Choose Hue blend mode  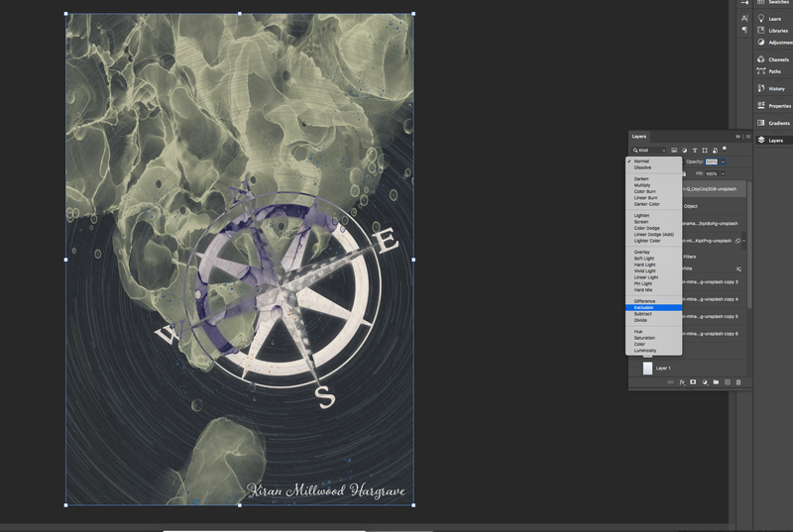click(x=653, y=332)
